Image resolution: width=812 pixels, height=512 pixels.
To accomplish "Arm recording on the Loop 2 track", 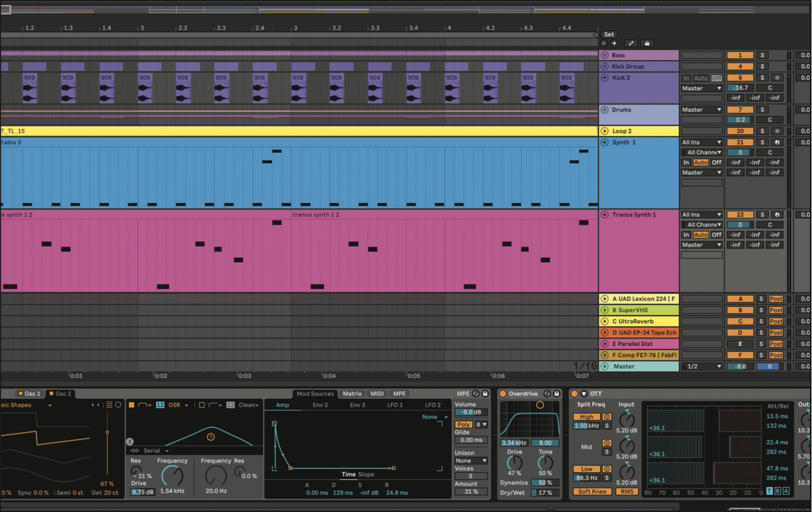I will [777, 131].
